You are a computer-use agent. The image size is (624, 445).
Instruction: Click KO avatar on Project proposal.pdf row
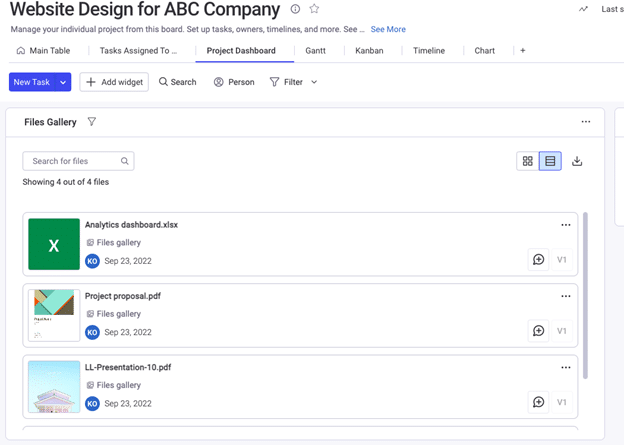click(92, 332)
